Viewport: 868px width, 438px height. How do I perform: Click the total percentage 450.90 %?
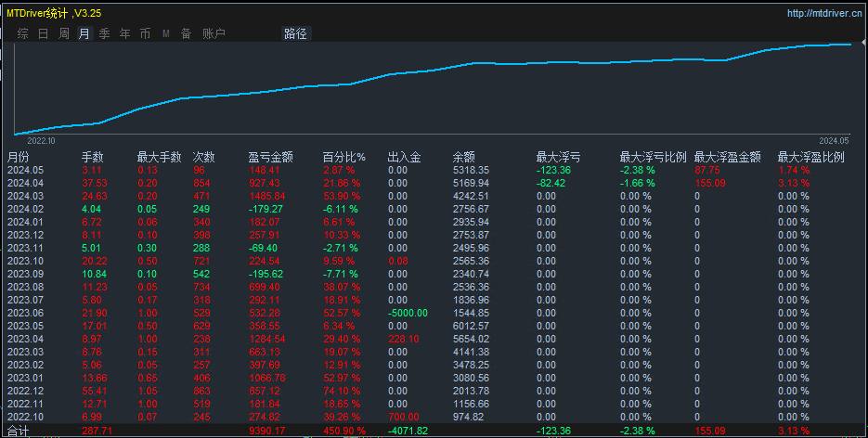pyautogui.click(x=344, y=431)
